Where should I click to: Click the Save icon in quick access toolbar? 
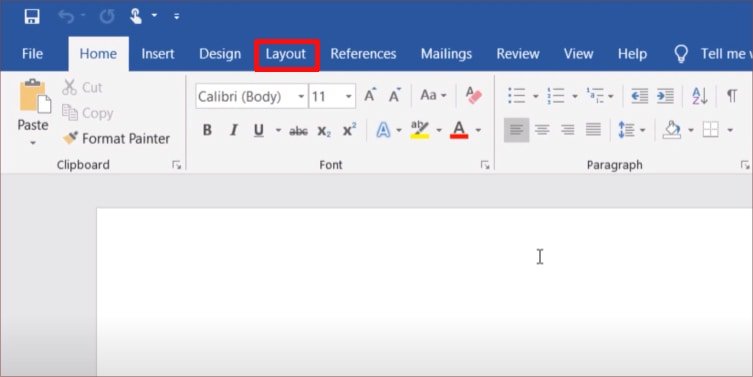(x=32, y=17)
